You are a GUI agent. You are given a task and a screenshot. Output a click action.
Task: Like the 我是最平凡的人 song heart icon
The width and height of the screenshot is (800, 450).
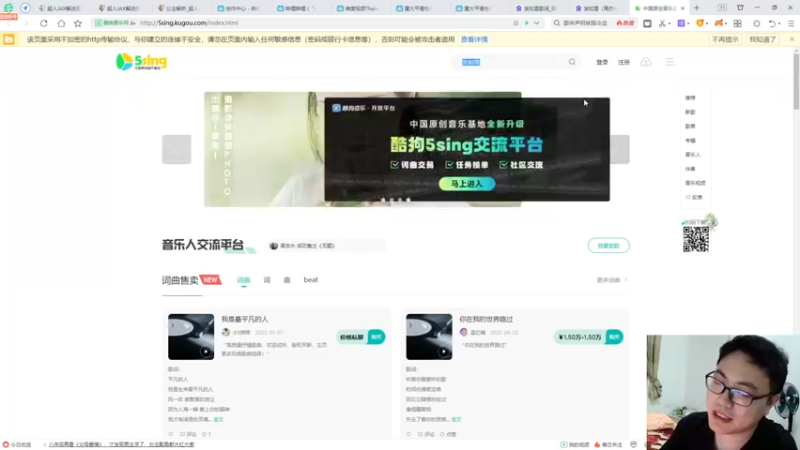click(x=171, y=434)
